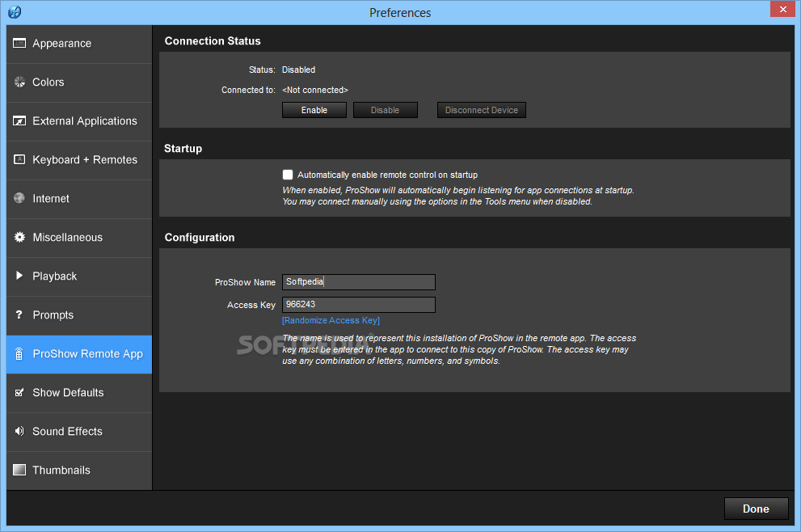This screenshot has width=801, height=532.
Task: Click the Prompts question mark icon
Action: [x=19, y=315]
